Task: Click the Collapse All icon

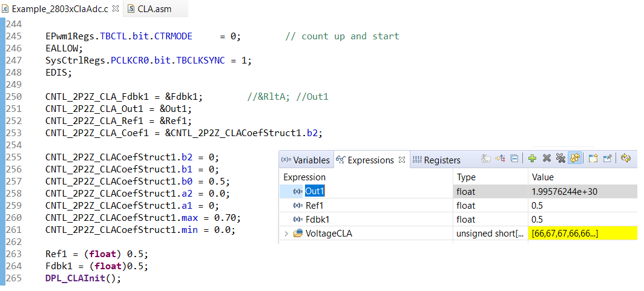Action: click(514, 159)
